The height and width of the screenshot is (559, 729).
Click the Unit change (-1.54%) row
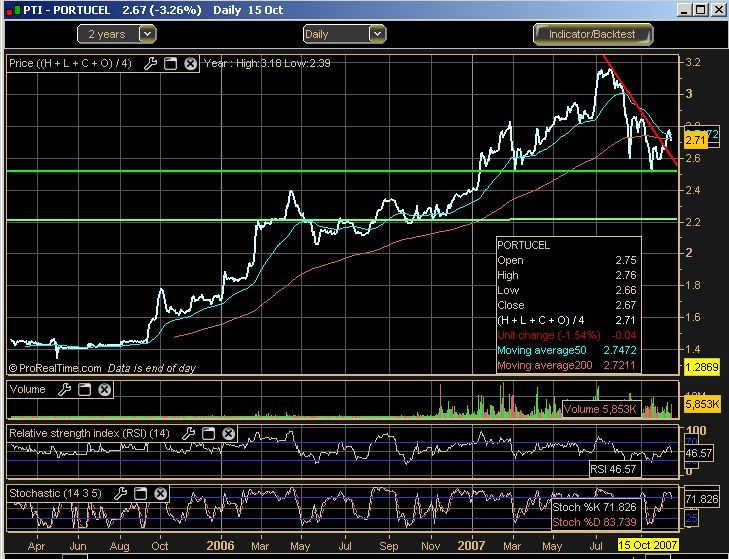coord(567,335)
